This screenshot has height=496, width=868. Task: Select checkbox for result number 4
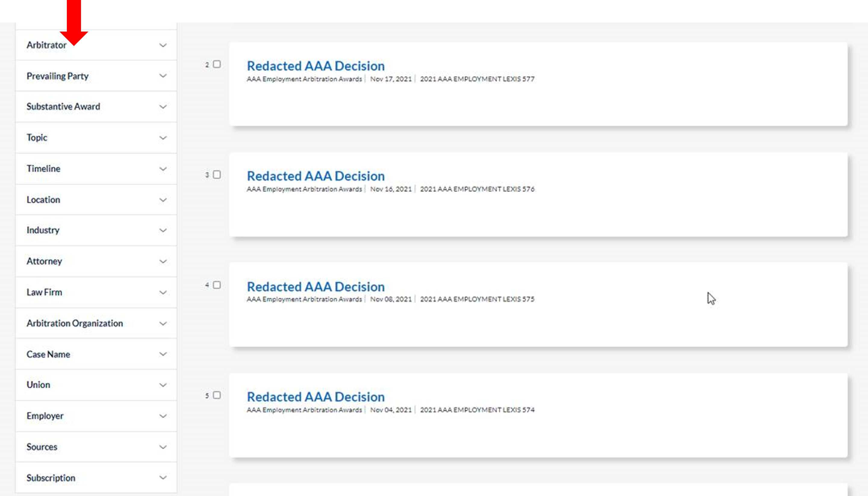pos(217,285)
